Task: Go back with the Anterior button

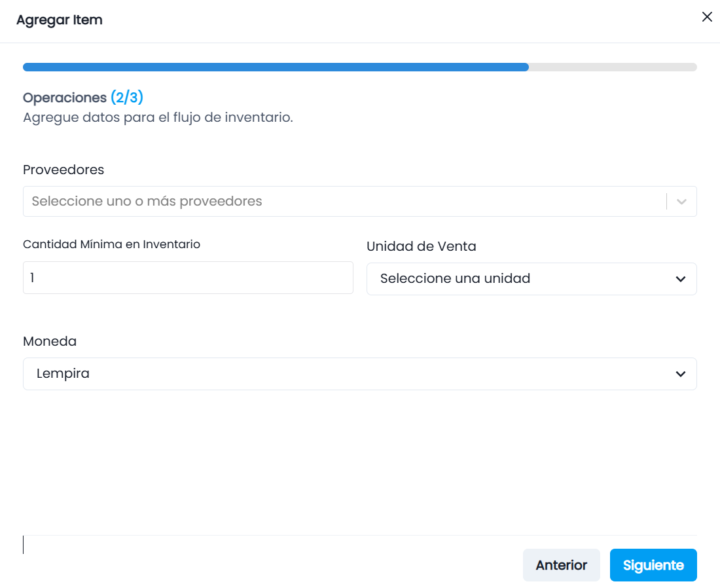Action: (x=561, y=565)
